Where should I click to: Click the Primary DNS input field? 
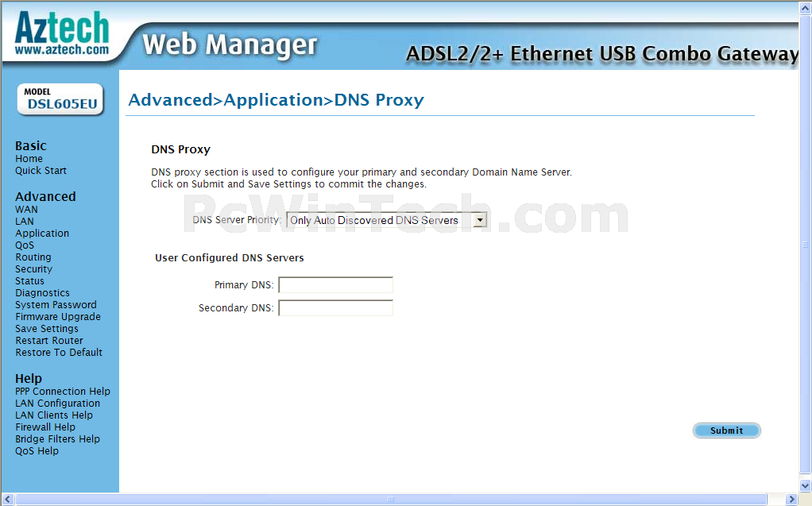(x=335, y=285)
